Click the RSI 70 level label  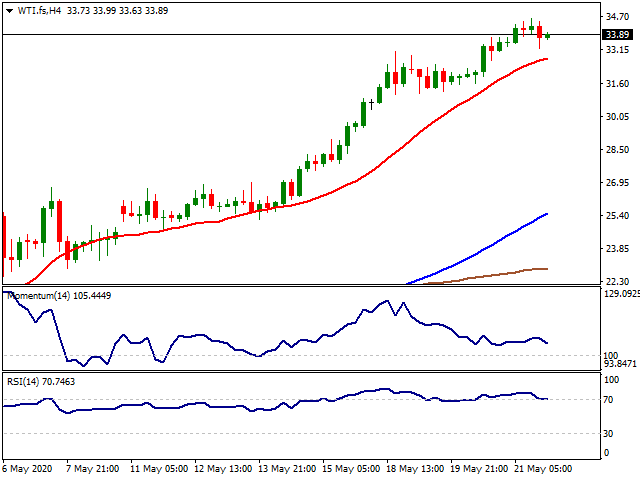click(608, 400)
